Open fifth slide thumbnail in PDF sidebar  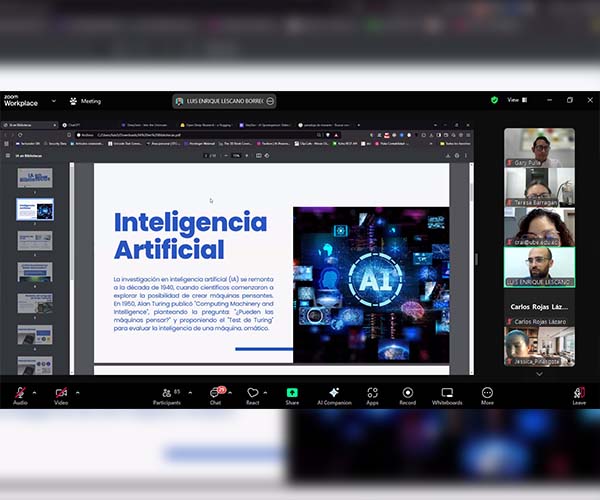tap(35, 303)
